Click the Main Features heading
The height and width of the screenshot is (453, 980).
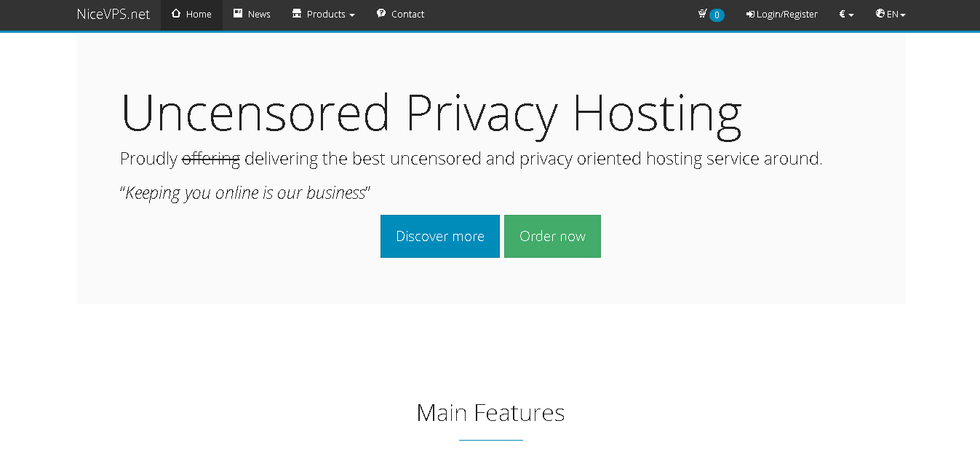(490, 413)
